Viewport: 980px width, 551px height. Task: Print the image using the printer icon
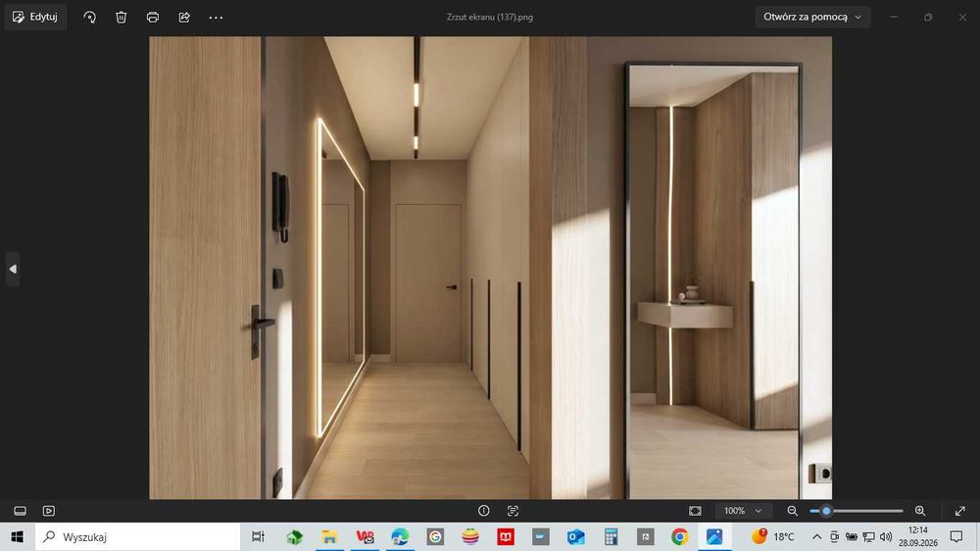153,18
